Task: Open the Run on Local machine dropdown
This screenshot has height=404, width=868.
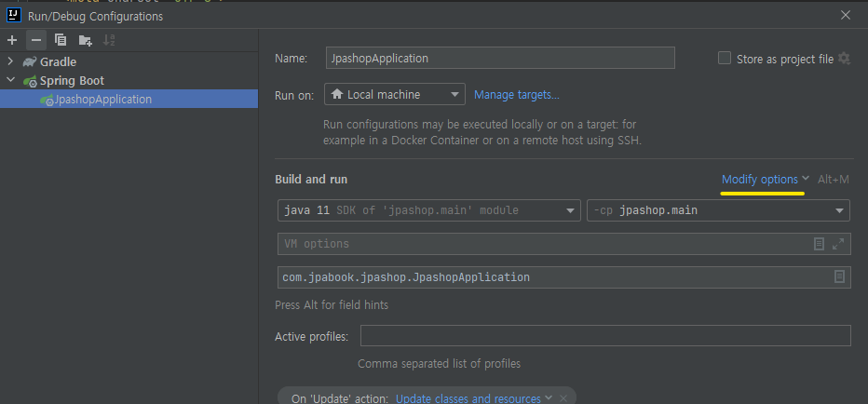Action: tap(395, 95)
